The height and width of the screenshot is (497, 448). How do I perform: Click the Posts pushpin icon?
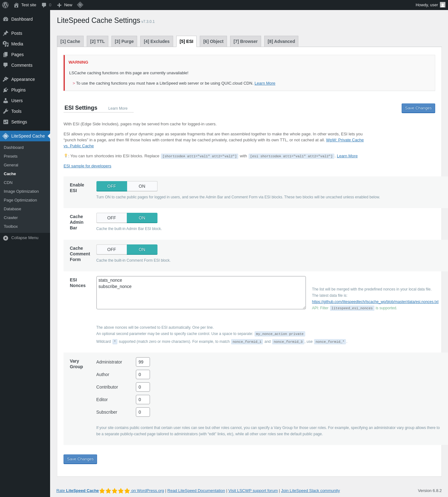click(x=6, y=33)
